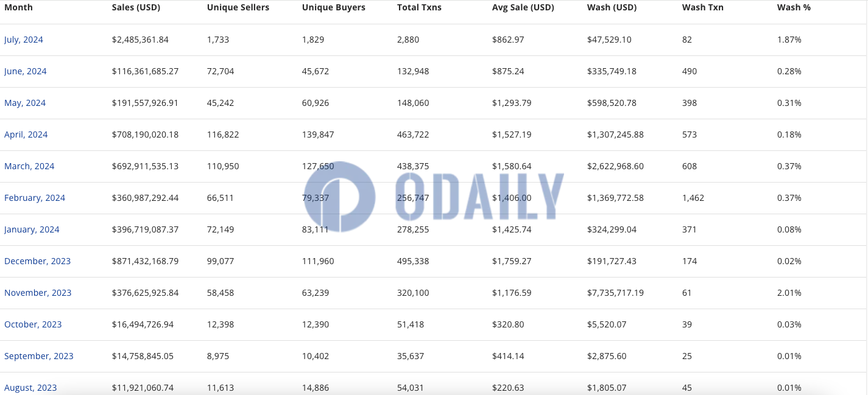Sort by the Unique Sellers column header
Viewport: 868px width, 395px height.
pos(238,7)
